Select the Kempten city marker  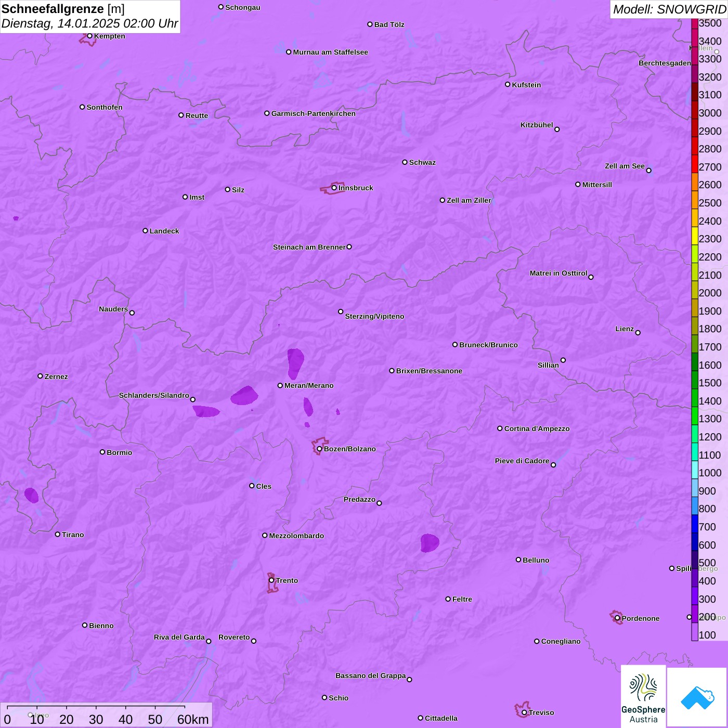90,36
